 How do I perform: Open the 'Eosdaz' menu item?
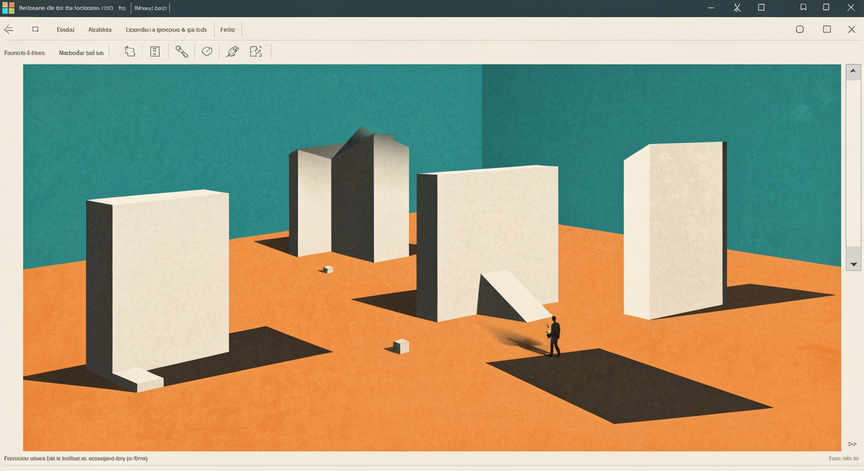(65, 30)
